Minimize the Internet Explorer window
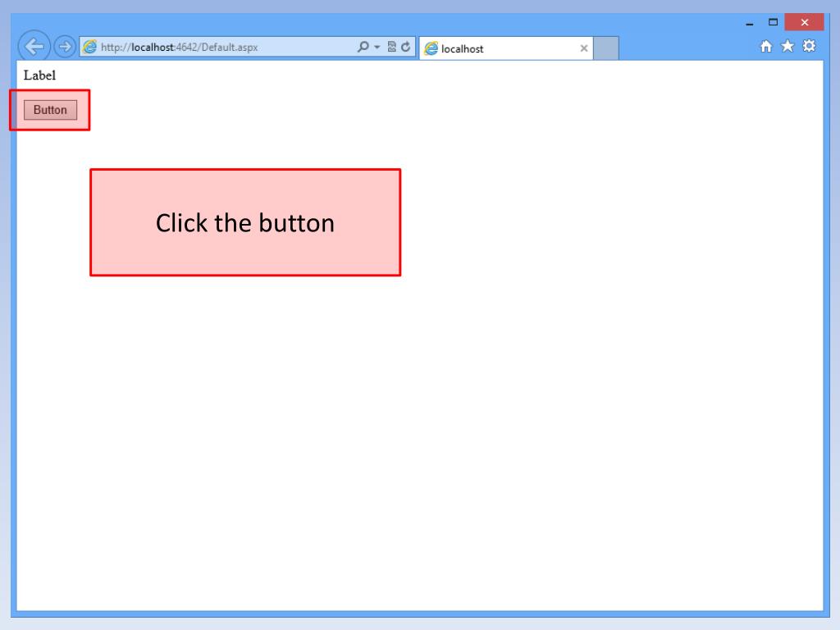 pos(750,22)
